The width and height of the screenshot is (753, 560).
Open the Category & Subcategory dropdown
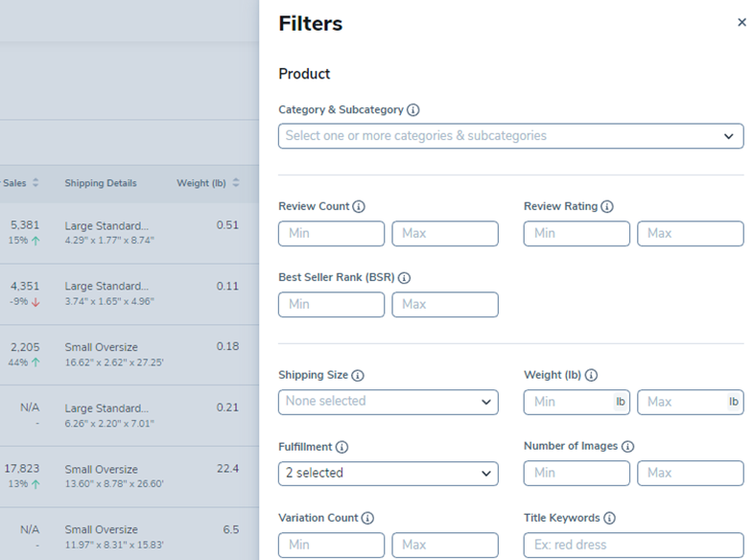[x=510, y=136]
